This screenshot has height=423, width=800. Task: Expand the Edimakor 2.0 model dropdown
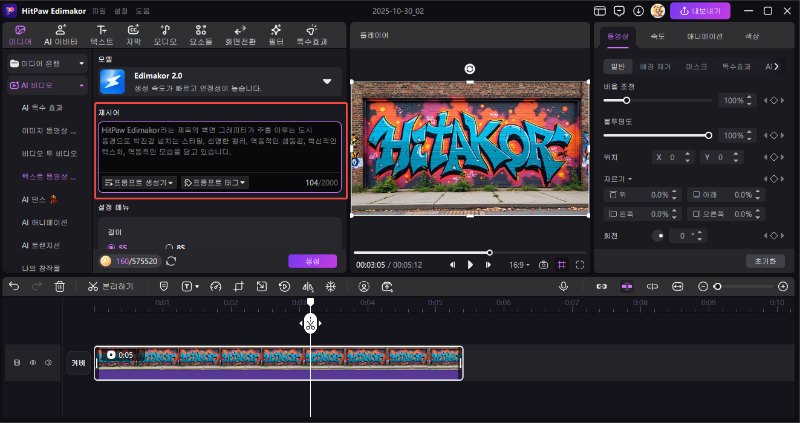coord(327,82)
